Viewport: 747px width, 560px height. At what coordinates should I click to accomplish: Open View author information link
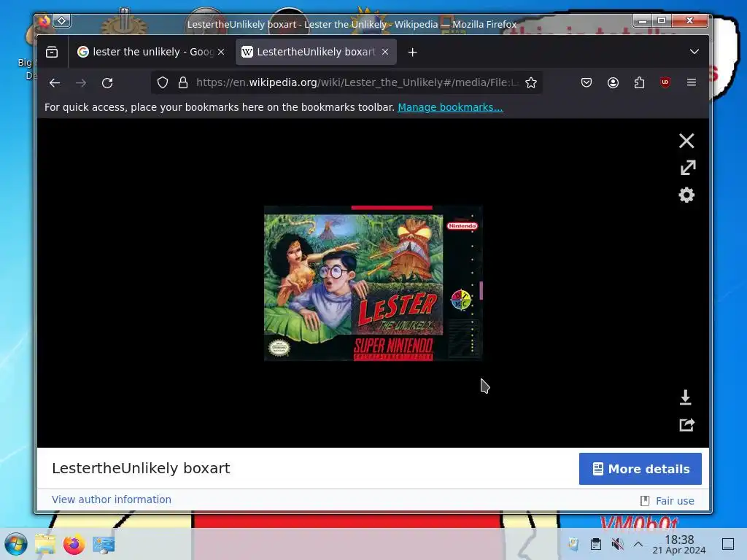point(112,499)
